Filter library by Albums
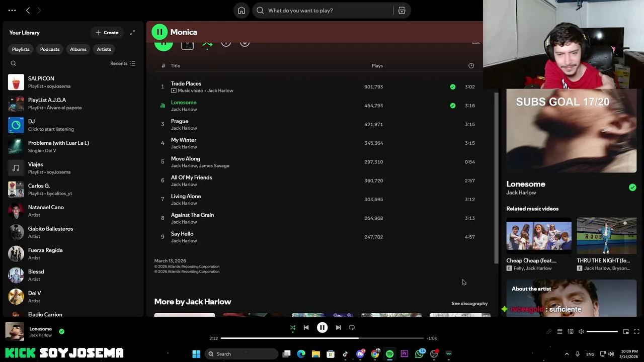The width and height of the screenshot is (644, 362). click(78, 49)
